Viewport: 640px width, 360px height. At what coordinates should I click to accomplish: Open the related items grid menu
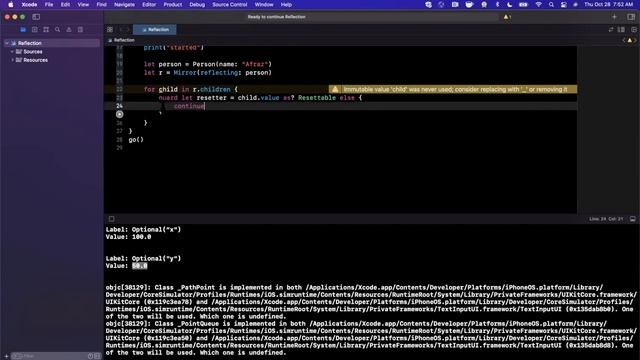click(x=110, y=29)
